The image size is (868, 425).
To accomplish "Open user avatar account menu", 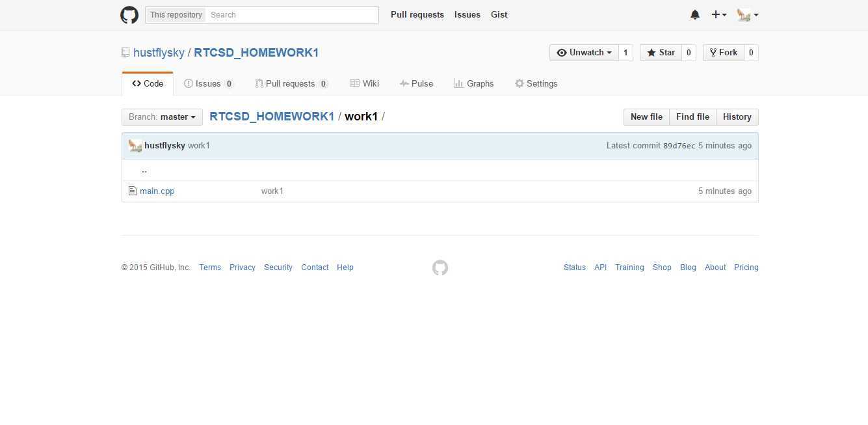I will tap(748, 15).
